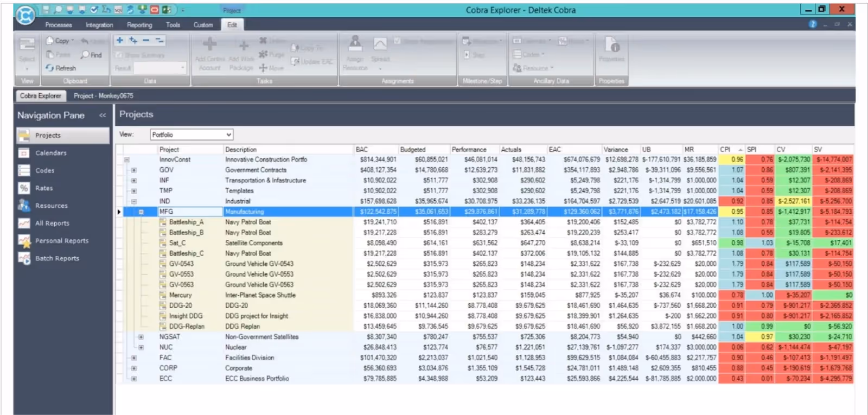Open the Integration ribbon tab
Image resolution: width=868 pixels, height=415 pixels.
point(99,25)
